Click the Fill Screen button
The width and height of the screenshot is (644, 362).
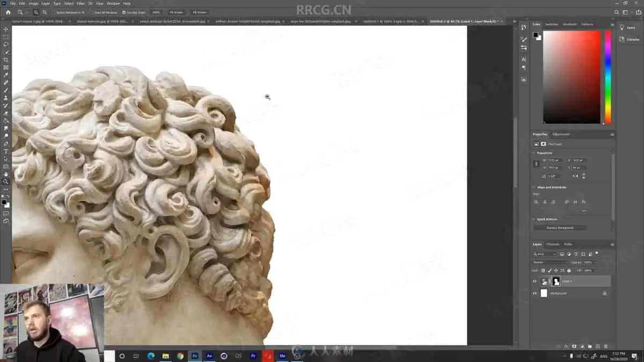200,12
